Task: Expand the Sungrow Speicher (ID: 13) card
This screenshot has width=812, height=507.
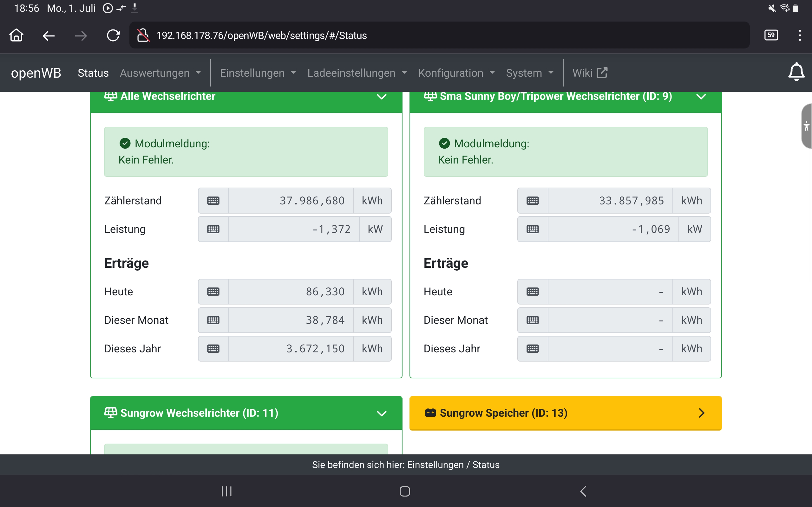Action: tap(701, 413)
